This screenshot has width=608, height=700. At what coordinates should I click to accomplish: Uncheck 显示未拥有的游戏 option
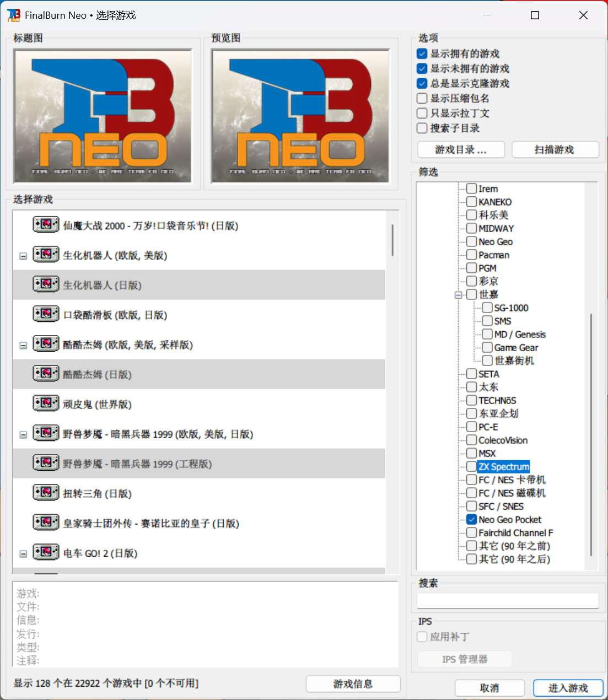(422, 68)
